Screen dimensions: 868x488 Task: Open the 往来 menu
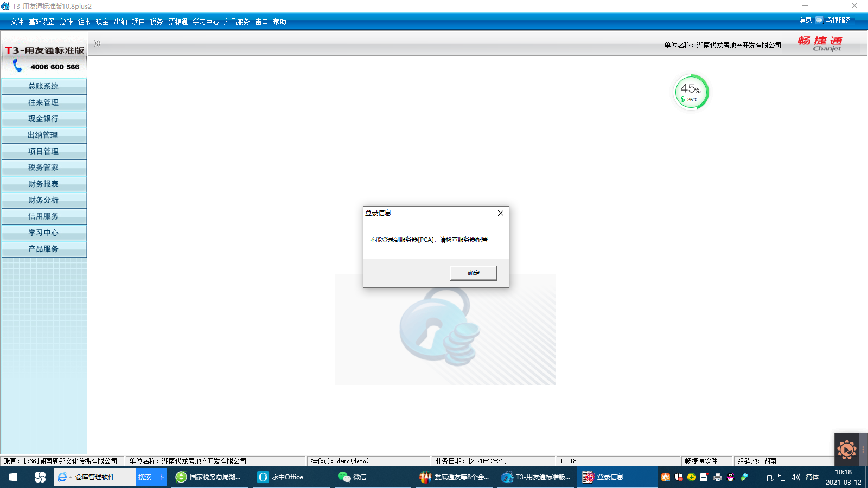(84, 22)
